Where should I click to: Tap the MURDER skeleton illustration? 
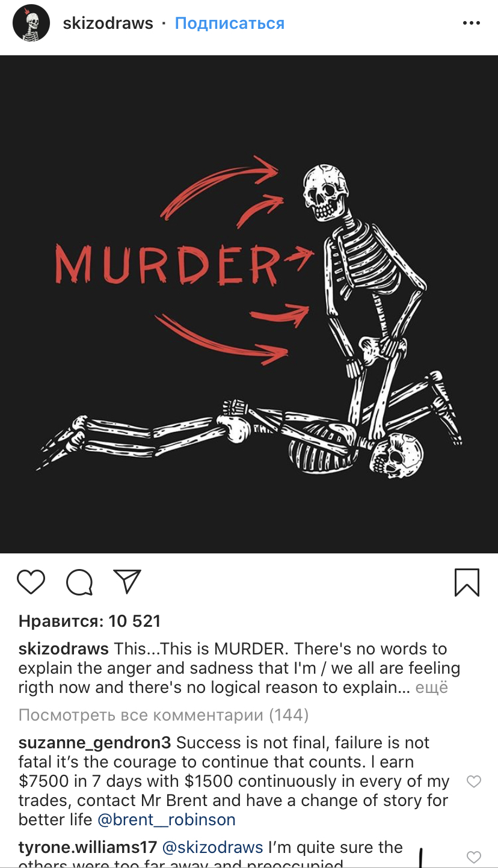(x=249, y=304)
